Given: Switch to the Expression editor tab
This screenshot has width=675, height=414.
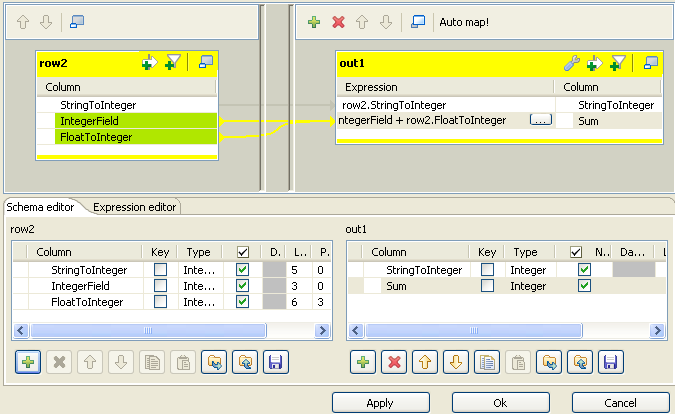Looking at the screenshot, I should [x=135, y=207].
